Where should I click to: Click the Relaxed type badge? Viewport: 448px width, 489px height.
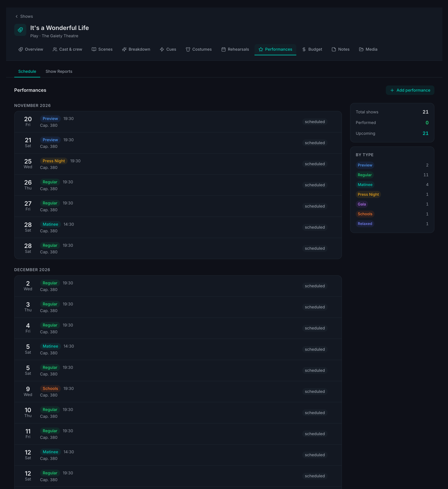pyautogui.click(x=365, y=224)
